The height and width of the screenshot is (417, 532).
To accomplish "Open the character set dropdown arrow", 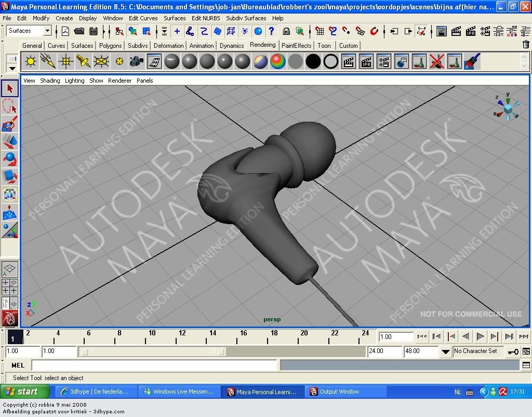I will pyautogui.click(x=445, y=351).
